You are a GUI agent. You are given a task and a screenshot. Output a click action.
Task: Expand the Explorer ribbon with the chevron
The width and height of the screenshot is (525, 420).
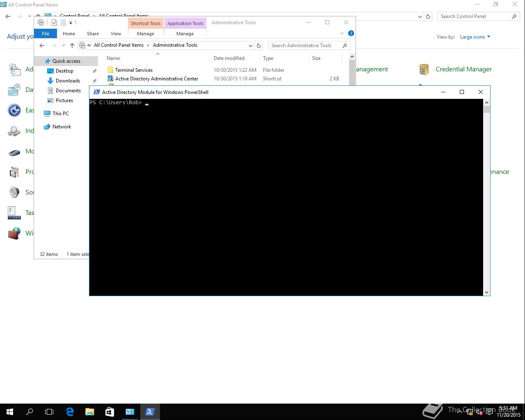point(342,33)
